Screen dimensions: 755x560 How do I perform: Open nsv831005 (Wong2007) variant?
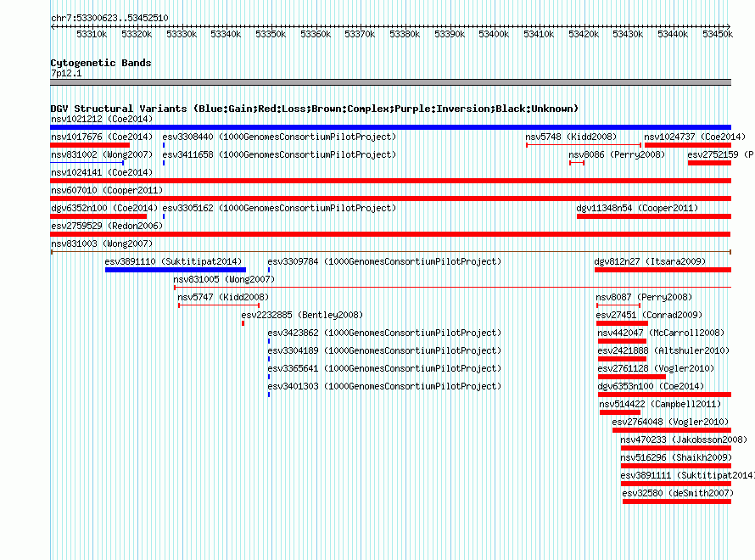pyautogui.click(x=224, y=279)
